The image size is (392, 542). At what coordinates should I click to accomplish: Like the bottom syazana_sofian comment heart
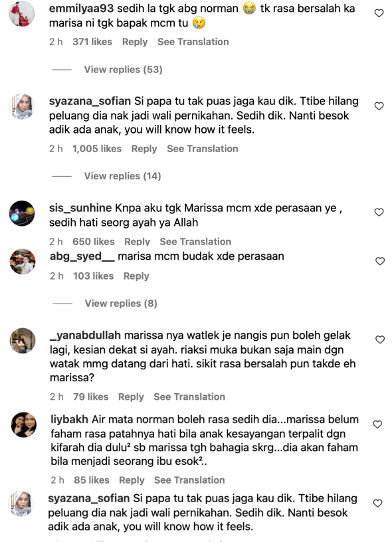click(x=378, y=503)
